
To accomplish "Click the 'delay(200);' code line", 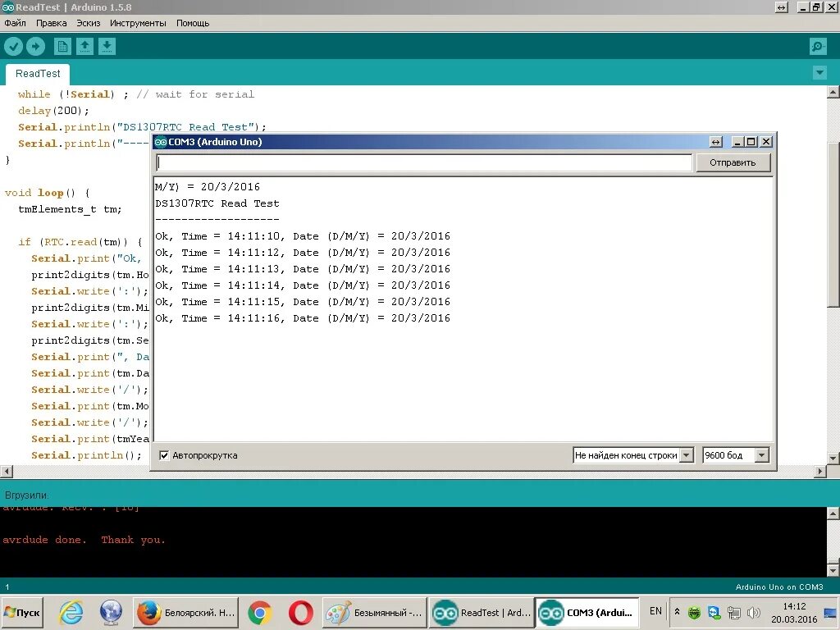I will 53,111.
